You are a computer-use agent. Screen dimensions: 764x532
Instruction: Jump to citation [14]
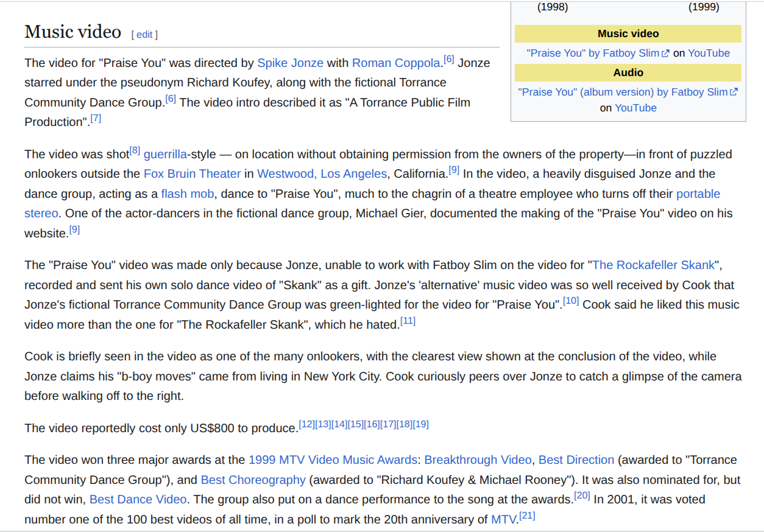point(339,424)
